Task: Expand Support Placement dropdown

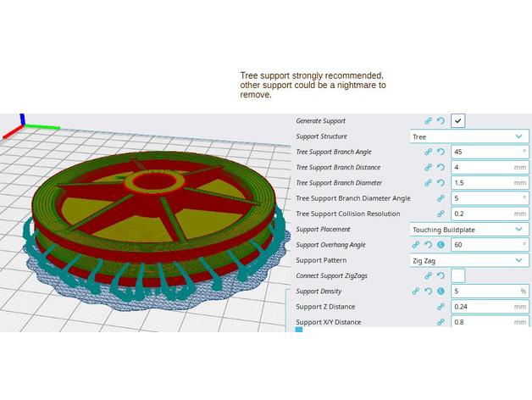Action: click(x=468, y=229)
